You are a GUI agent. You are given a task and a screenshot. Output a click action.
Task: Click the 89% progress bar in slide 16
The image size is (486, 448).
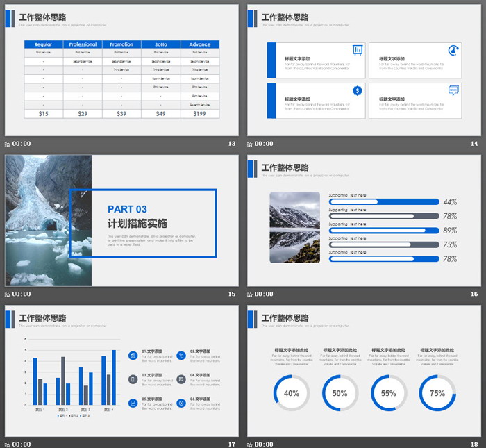pos(383,231)
